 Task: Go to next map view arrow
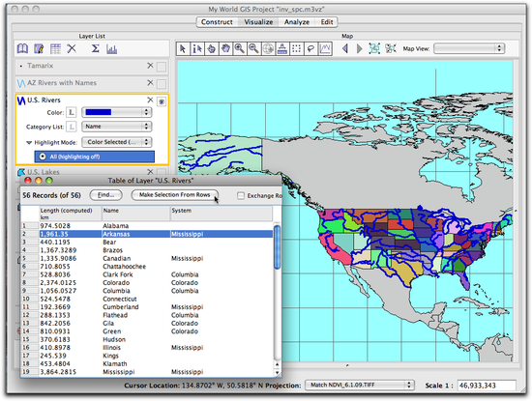[x=359, y=49]
